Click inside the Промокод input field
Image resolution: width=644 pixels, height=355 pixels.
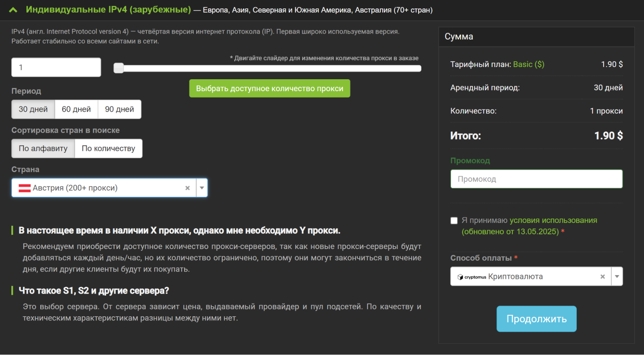[x=536, y=179]
